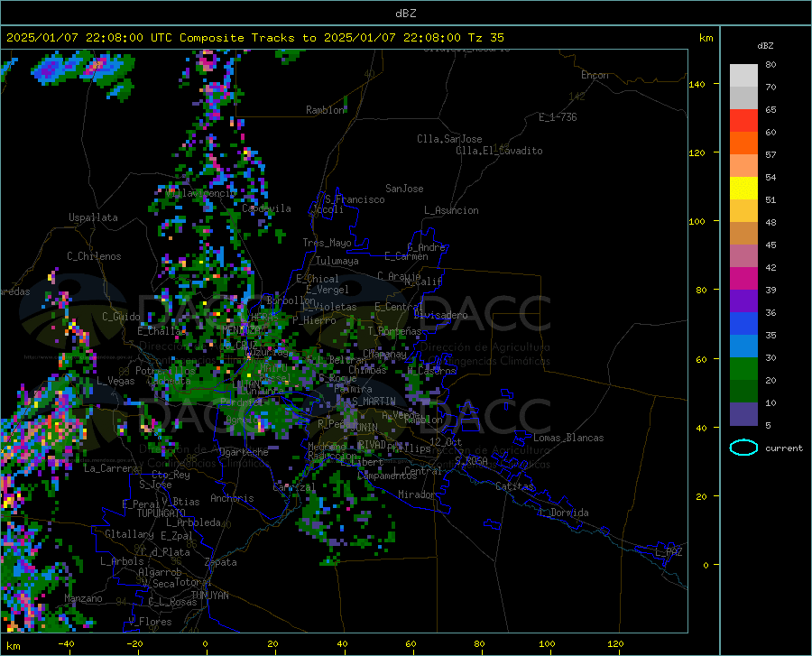Click the 0 km tick on horizontal axis
Image resolution: width=812 pixels, height=656 pixels.
tap(206, 644)
